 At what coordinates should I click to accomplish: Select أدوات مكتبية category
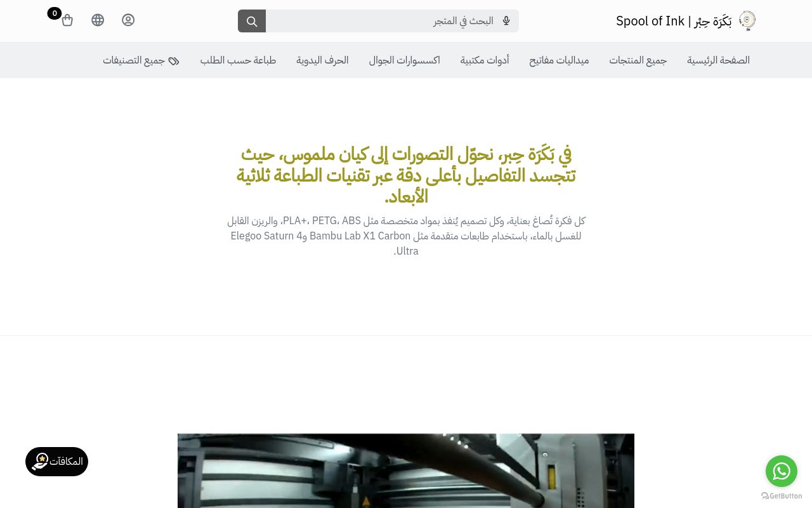[485, 60]
